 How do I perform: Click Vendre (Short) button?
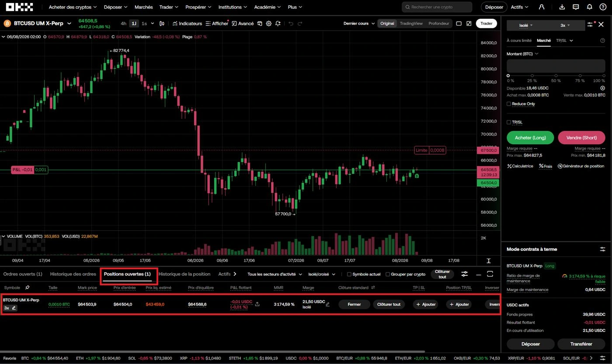(581, 138)
